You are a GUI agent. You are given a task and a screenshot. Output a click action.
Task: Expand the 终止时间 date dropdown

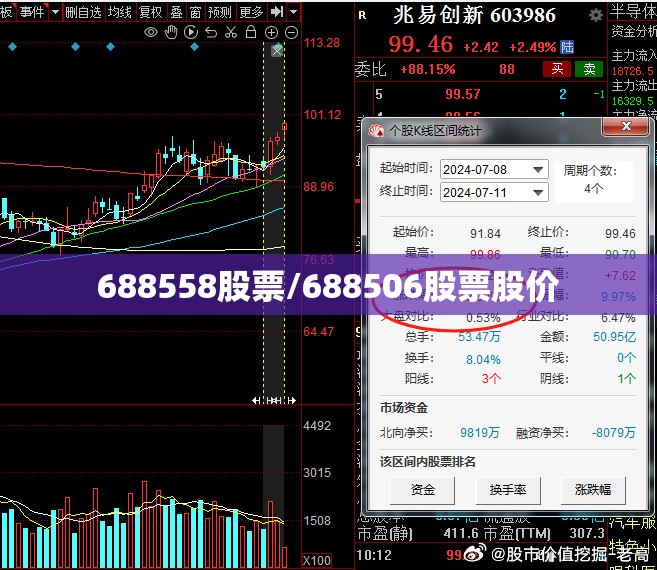point(538,193)
